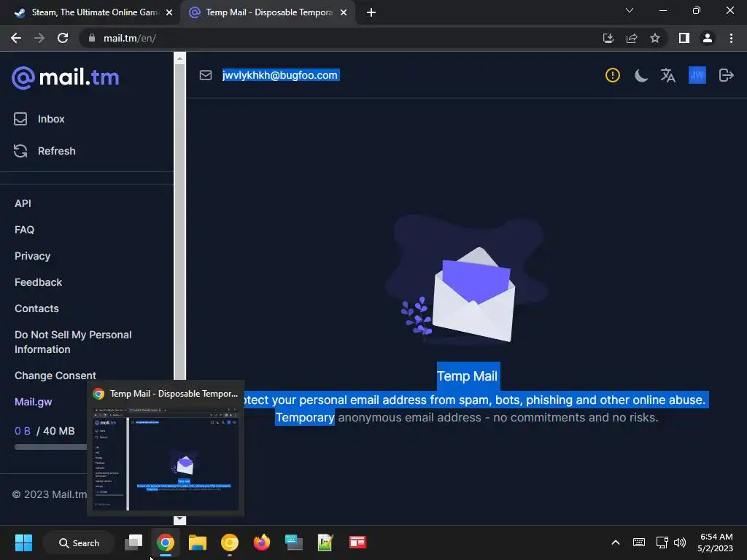Click the sidebar vertical scrollbar track
Image resolution: width=747 pixels, height=560 pixels.
[179, 222]
